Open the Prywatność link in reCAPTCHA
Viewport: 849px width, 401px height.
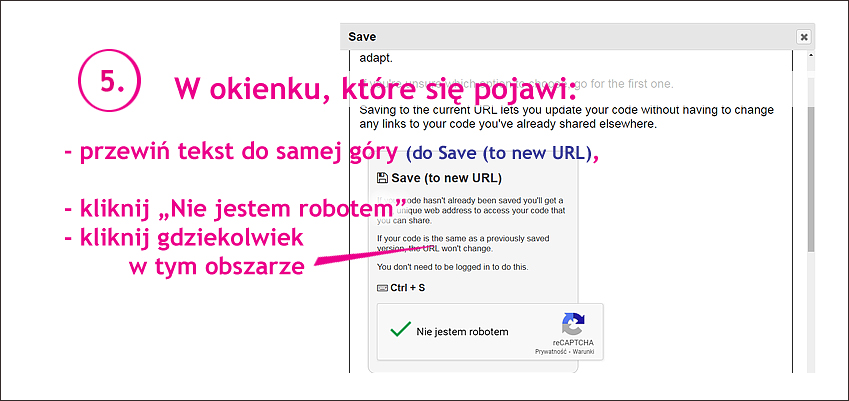[x=552, y=352]
